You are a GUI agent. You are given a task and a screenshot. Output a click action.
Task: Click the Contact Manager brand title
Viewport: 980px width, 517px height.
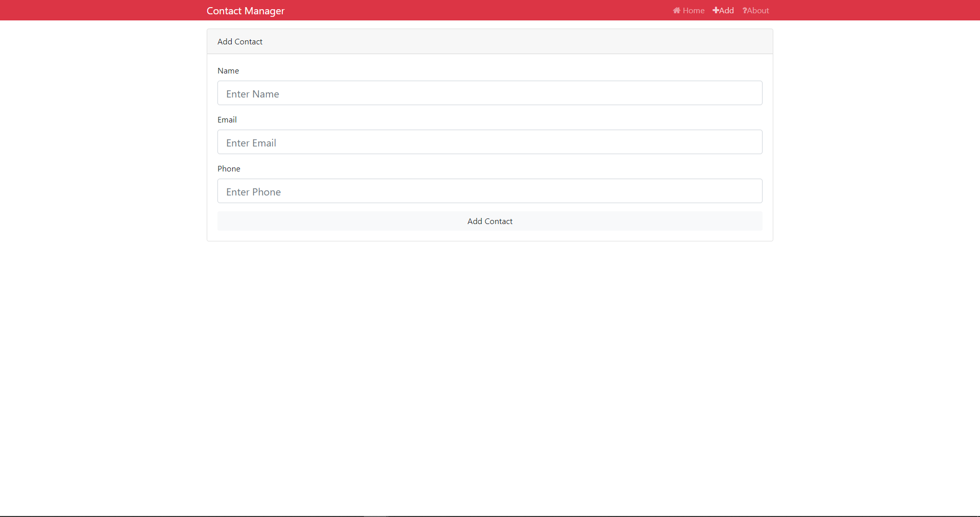coord(246,10)
